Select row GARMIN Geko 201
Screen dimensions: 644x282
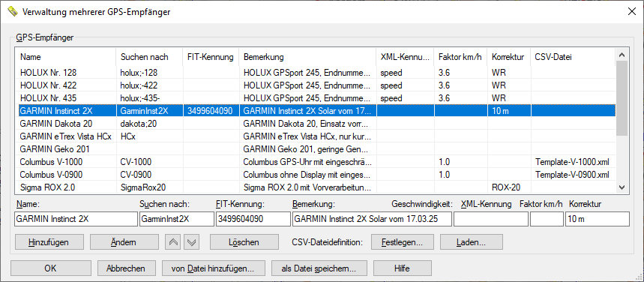pyautogui.click(x=316, y=149)
